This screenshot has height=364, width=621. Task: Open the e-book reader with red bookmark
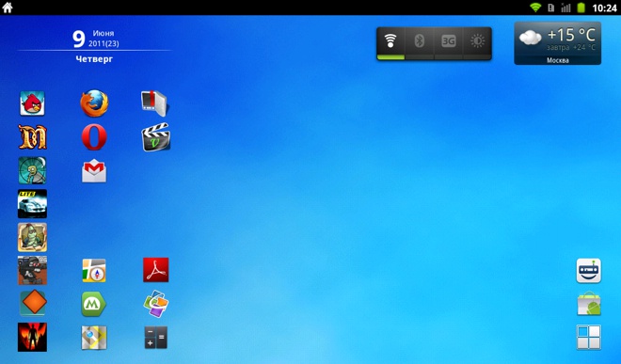[x=155, y=103]
